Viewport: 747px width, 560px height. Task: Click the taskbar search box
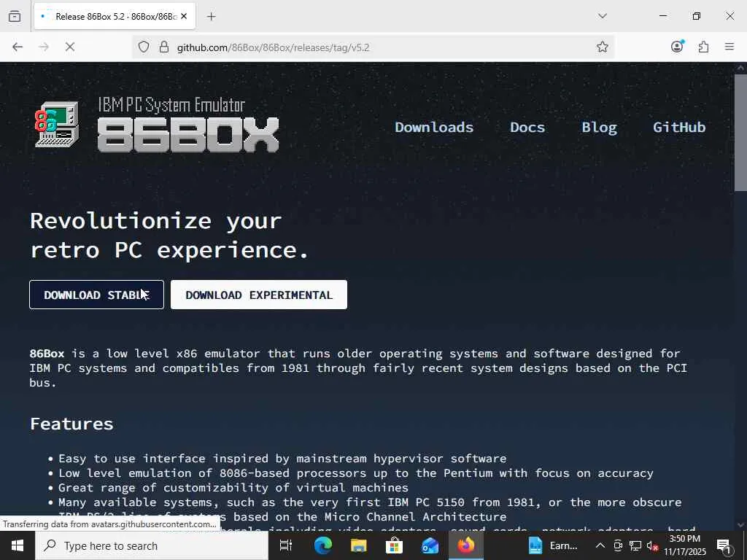click(x=152, y=545)
